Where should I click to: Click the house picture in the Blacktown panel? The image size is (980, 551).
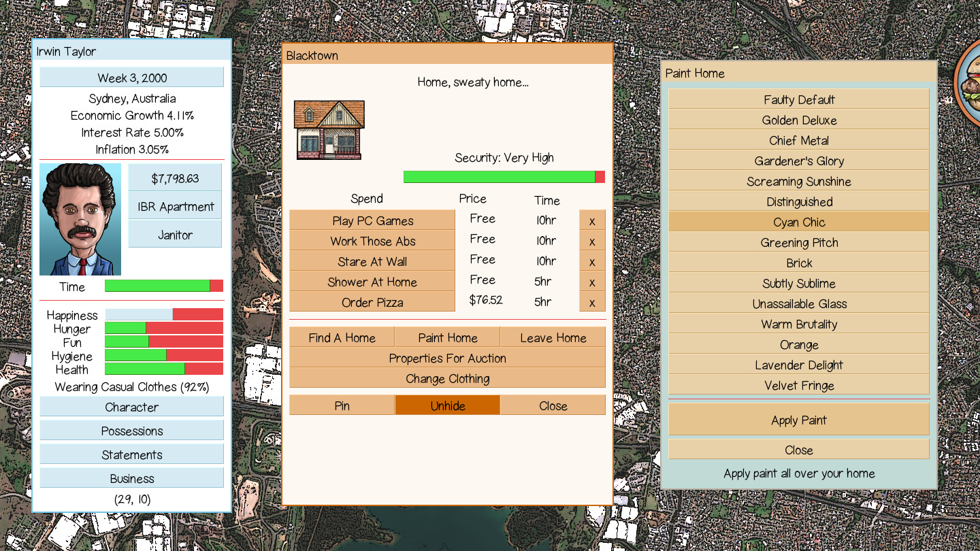click(329, 129)
